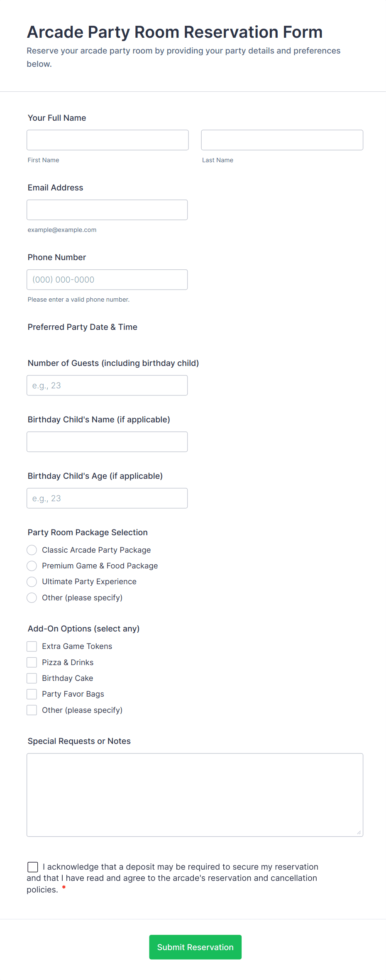Click the Last Name input field
Image resolution: width=386 pixels, height=980 pixels.
click(x=282, y=140)
